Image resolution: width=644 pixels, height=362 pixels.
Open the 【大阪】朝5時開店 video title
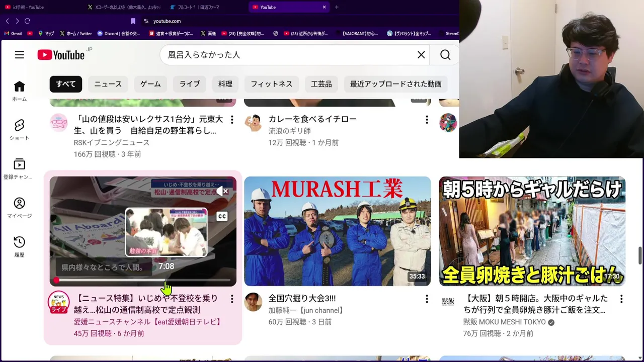535,304
